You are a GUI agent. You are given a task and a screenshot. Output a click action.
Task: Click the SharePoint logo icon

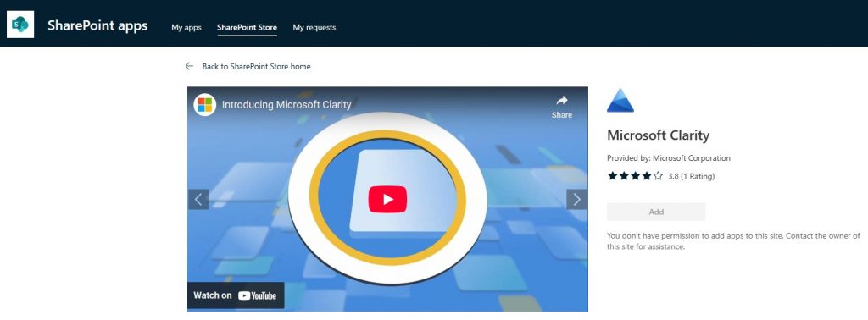[x=20, y=25]
